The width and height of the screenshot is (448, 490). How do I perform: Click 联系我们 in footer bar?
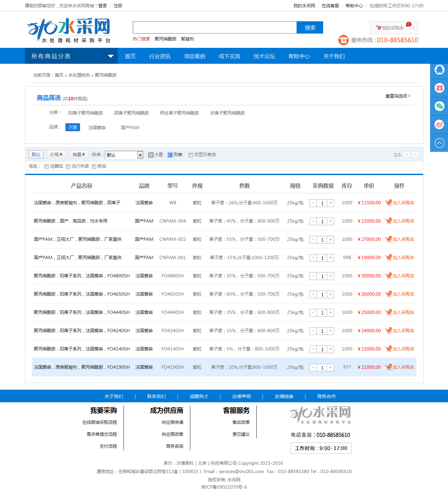tap(156, 396)
